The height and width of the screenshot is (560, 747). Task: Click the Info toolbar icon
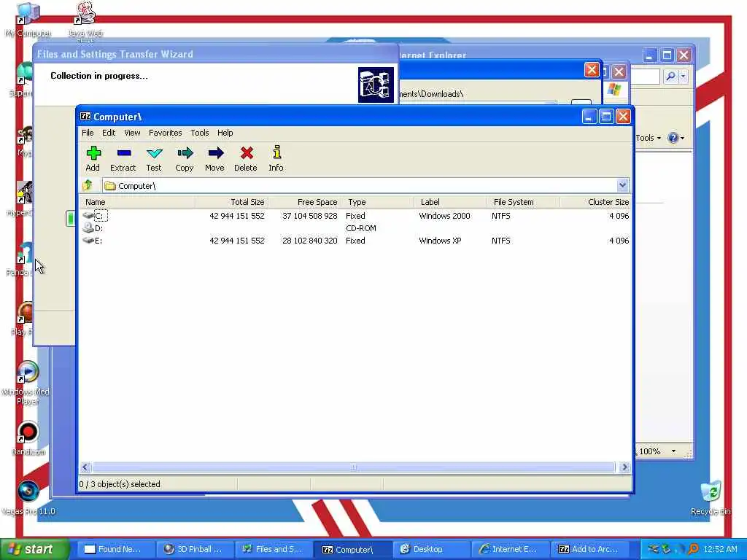click(x=276, y=158)
